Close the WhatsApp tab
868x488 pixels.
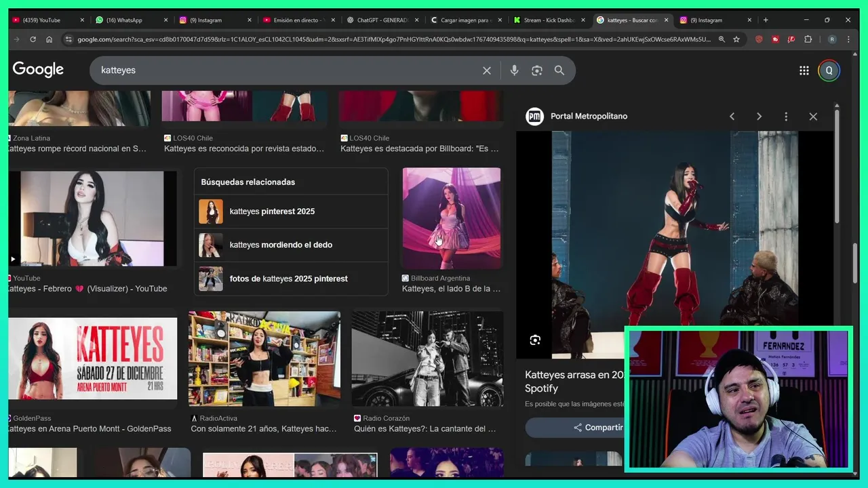(x=165, y=20)
